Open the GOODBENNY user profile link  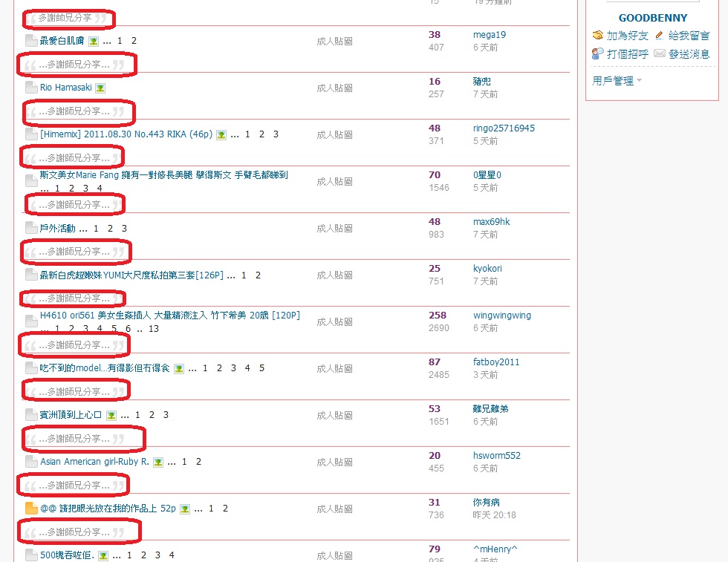[x=653, y=18]
